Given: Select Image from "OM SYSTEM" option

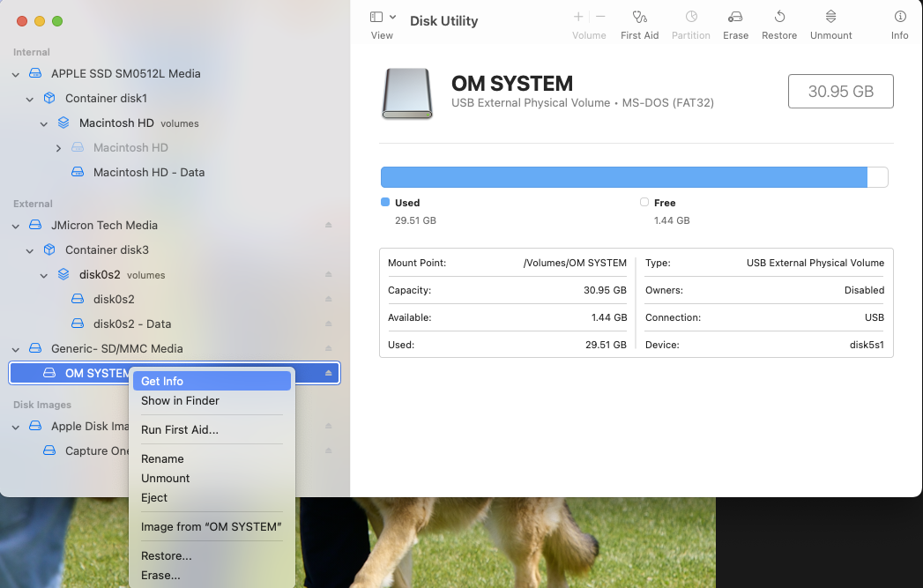Looking at the screenshot, I should click(x=211, y=527).
